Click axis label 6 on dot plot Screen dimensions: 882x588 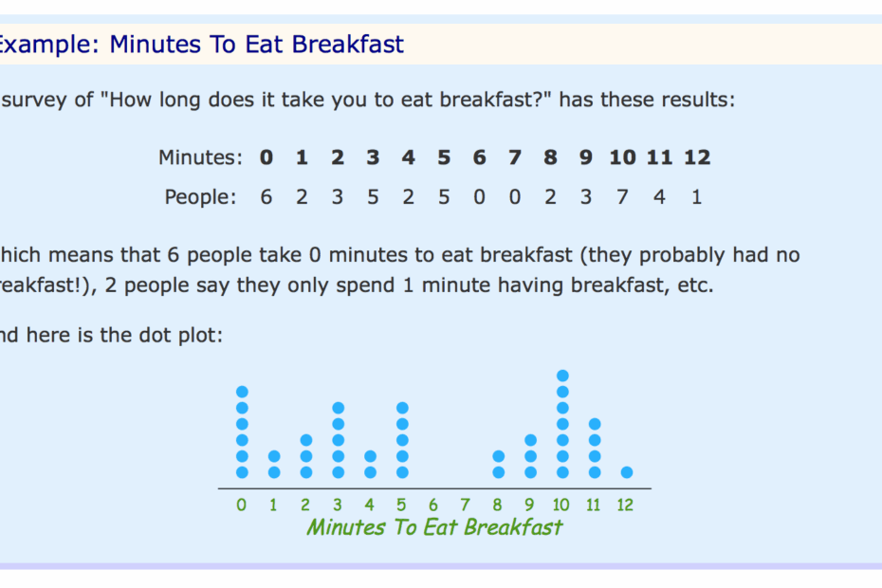[x=433, y=505]
